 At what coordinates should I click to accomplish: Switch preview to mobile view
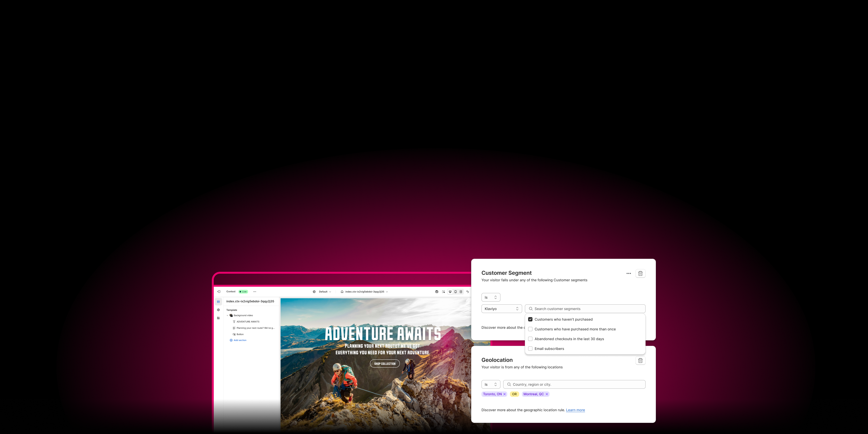pyautogui.click(x=455, y=292)
